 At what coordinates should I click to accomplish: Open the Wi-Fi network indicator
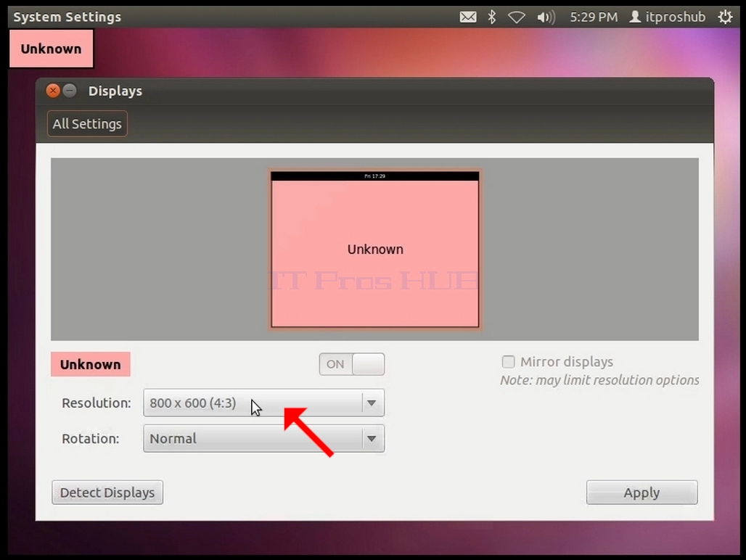pos(516,17)
